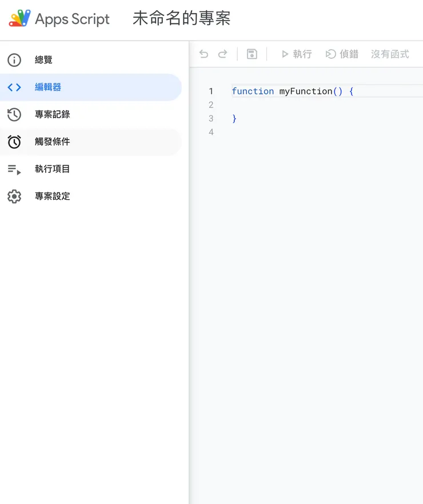
Task: Open the Apps Script home text link
Action: tap(72, 19)
